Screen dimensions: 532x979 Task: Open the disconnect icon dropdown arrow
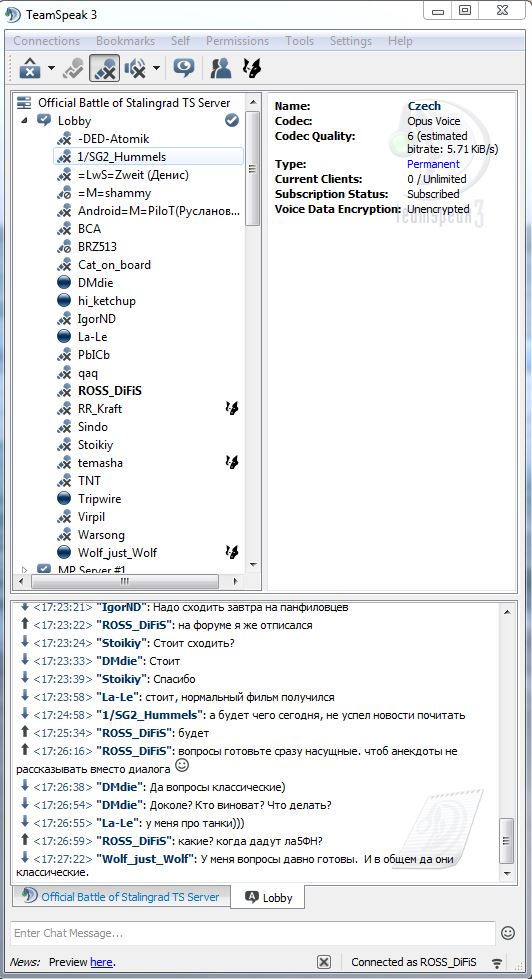pos(51,69)
